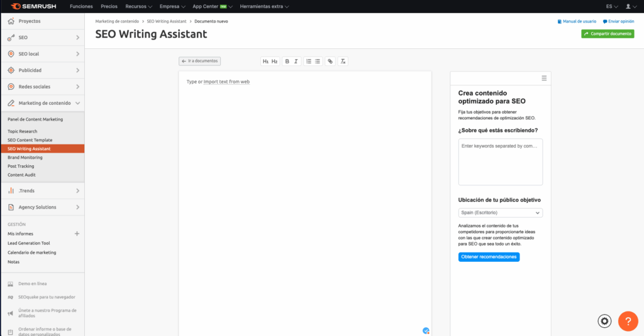Open the Recursos menu
The image size is (644, 336).
click(138, 6)
